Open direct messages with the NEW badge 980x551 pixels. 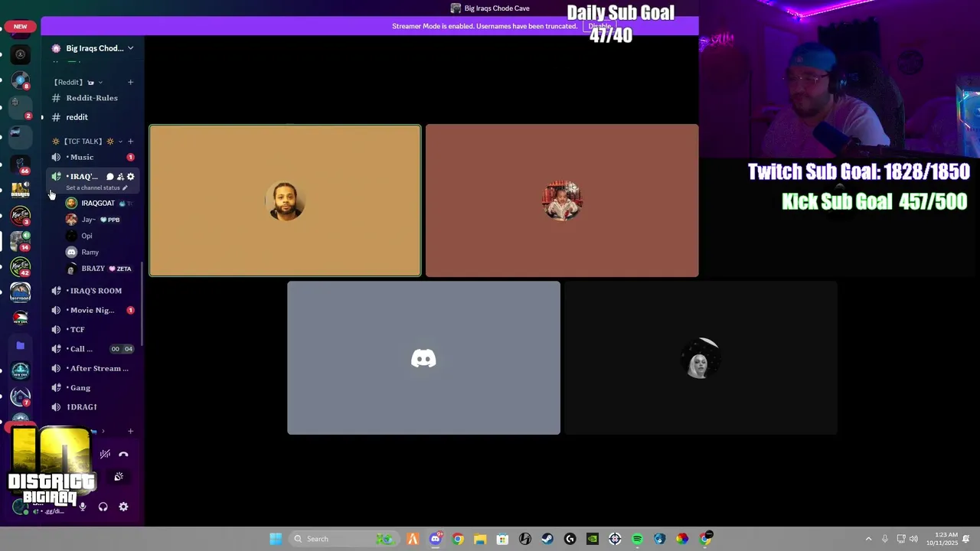coord(21,26)
